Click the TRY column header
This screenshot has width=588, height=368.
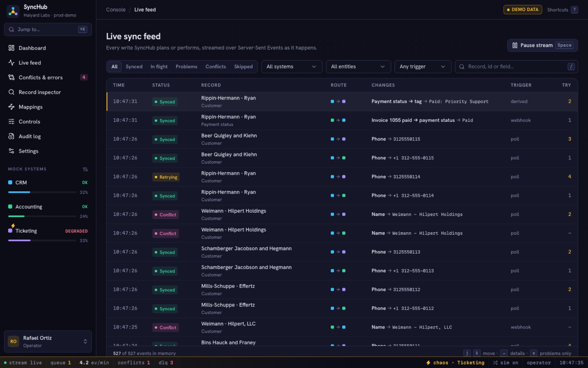pos(566,85)
